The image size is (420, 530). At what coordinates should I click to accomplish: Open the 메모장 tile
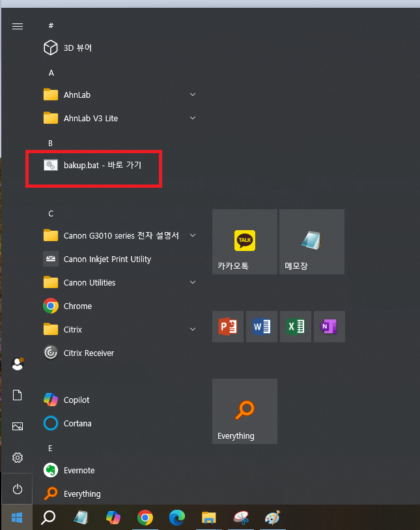[312, 242]
